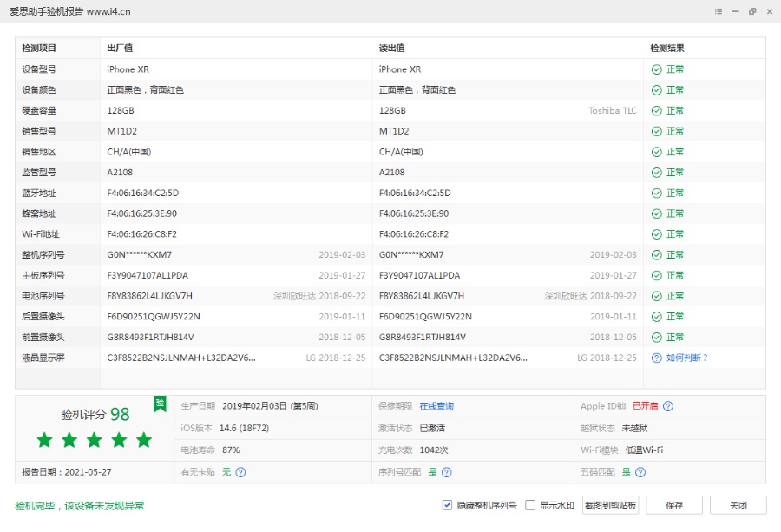Image resolution: width=781 pixels, height=532 pixels.
Task: Click the question icon before 如何判断
Action: coord(657,358)
